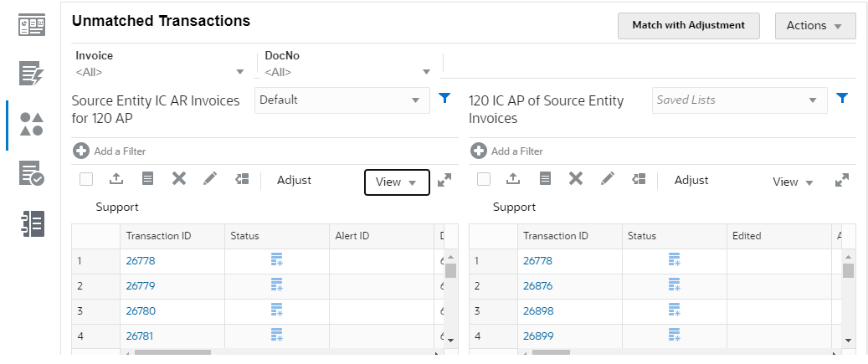Click the delete X icon in left toolbar
This screenshot has width=868, height=364.
(178, 178)
